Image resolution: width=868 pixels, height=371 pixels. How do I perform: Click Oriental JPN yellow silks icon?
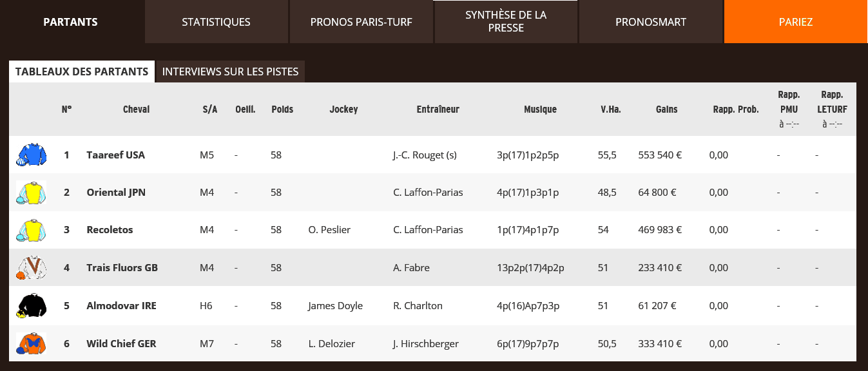31,193
